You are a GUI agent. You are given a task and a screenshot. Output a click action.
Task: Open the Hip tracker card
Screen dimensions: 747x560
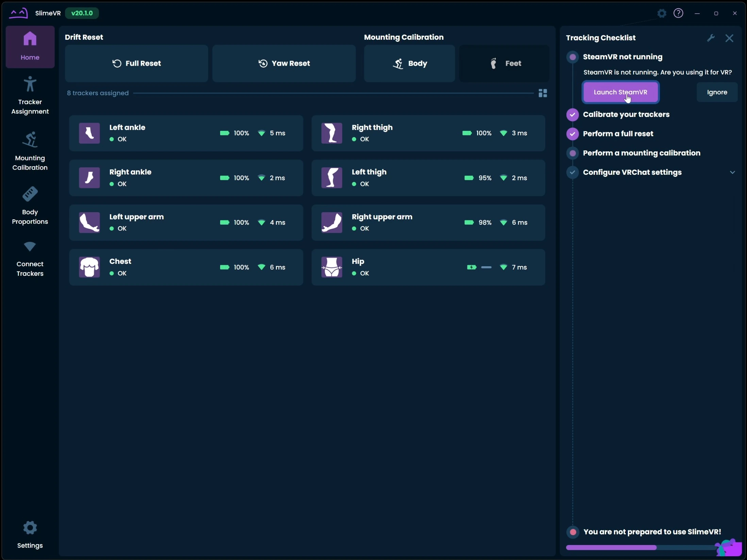(x=428, y=267)
